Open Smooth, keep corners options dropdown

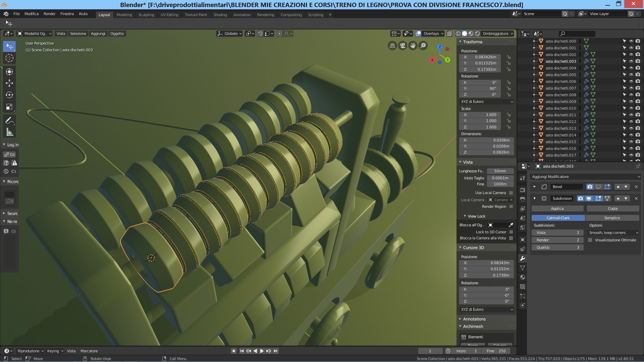[x=613, y=233]
